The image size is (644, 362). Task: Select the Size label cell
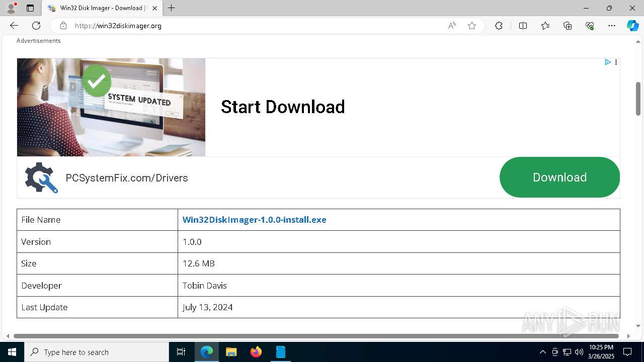pos(97,263)
